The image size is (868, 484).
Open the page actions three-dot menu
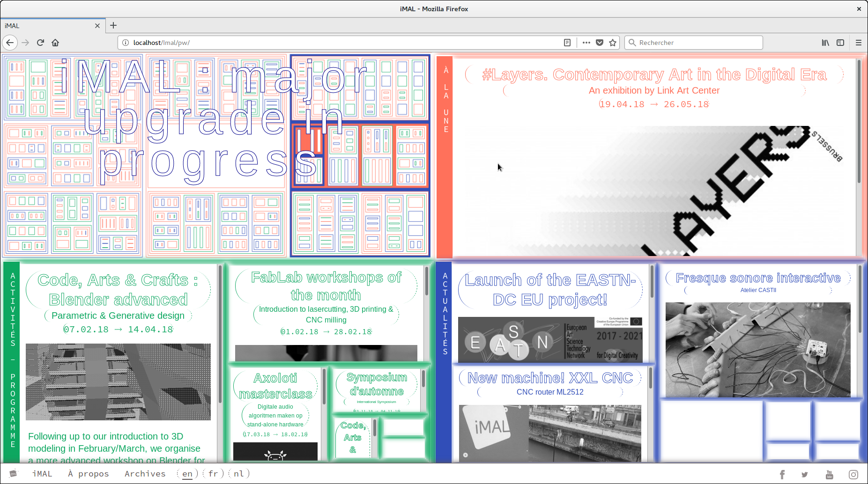click(586, 43)
